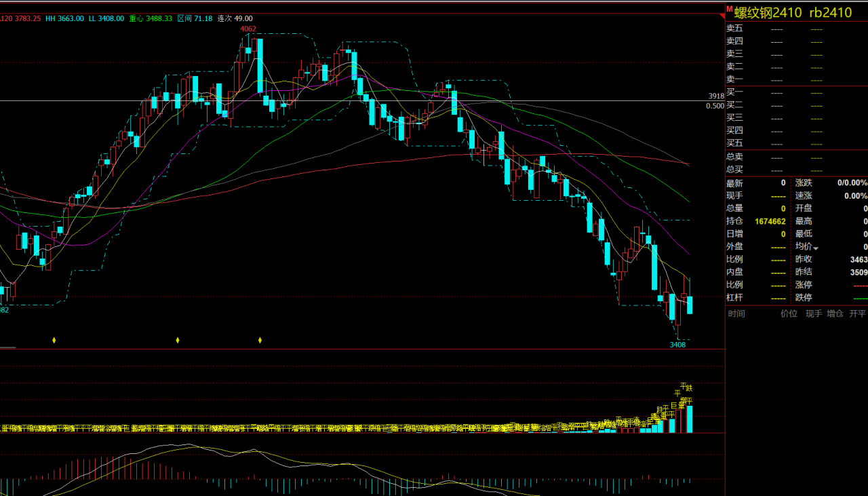868x496 pixels.
Task: Click the rightmost yellow diamond event marker
Action: (x=260, y=340)
